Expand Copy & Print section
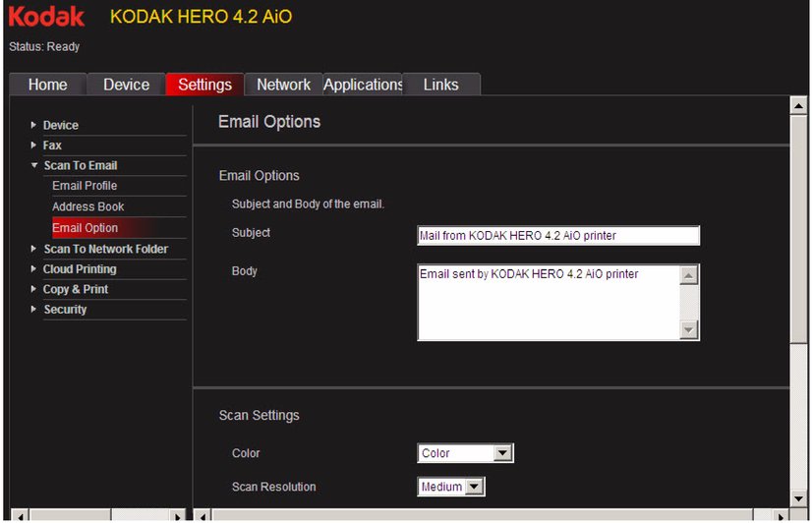The image size is (812, 523). tap(76, 290)
